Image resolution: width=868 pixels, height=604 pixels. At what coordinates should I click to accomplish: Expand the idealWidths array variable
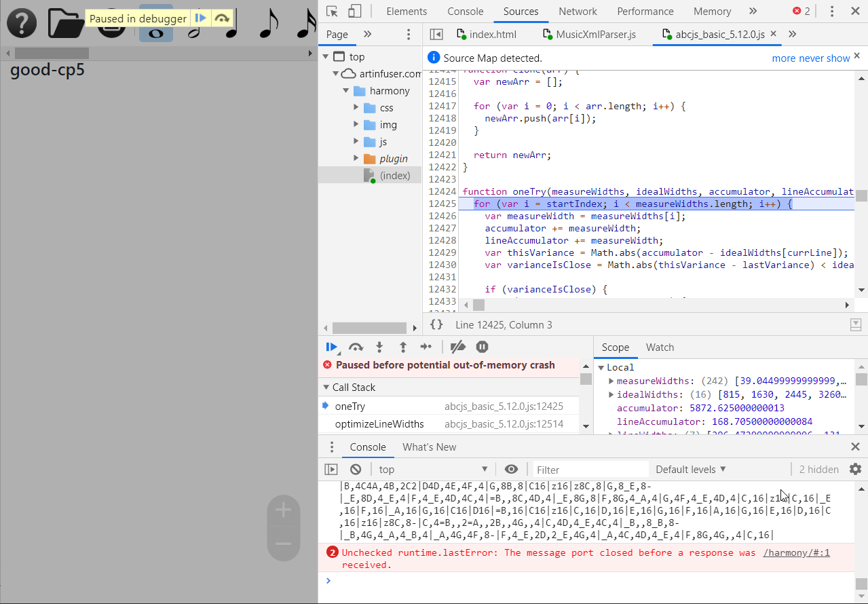[x=611, y=395]
